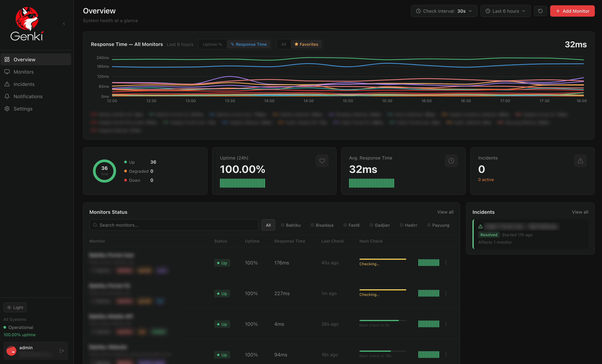Click the Add Monitor button
The height and width of the screenshot is (364, 602).
point(572,11)
